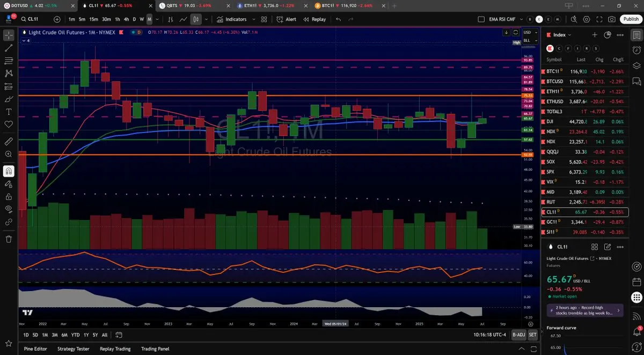The width and height of the screenshot is (644, 355).
Task: Open the watchlist three-dots menu
Action: coord(620,35)
